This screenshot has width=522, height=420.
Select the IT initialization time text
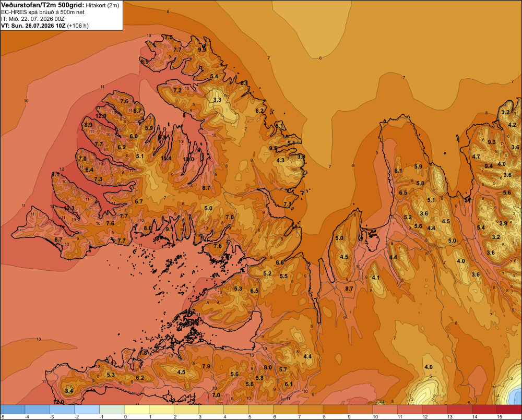(33, 19)
